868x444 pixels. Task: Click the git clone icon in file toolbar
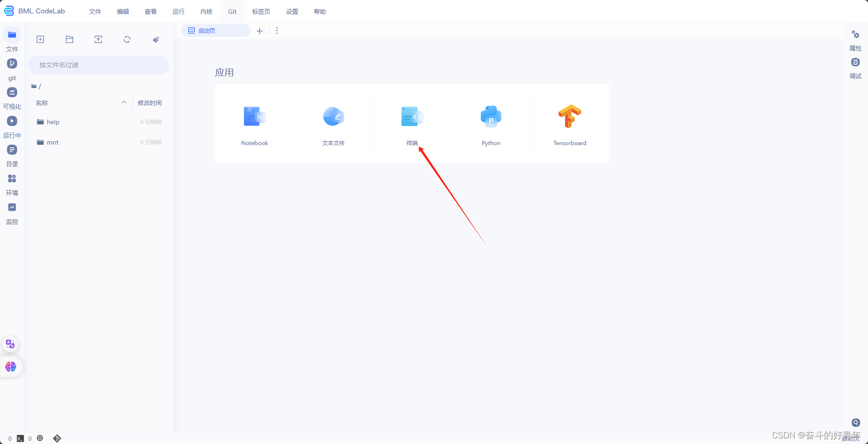click(x=156, y=39)
